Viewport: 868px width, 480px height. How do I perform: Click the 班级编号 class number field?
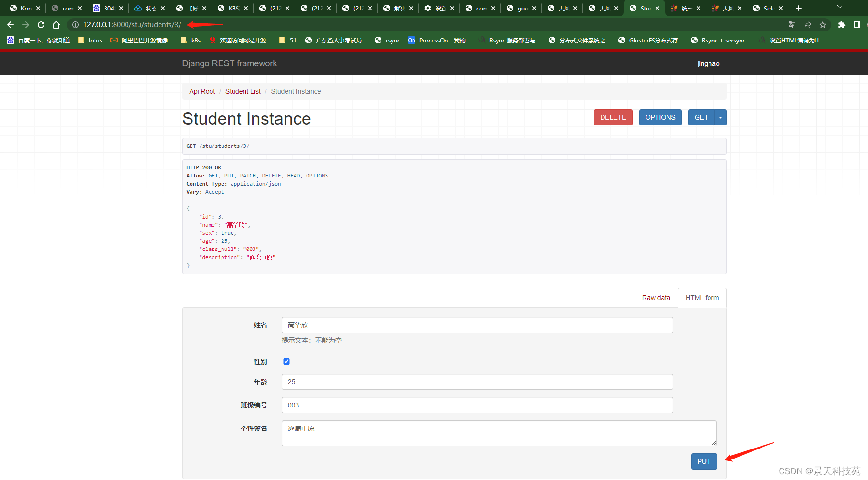pyautogui.click(x=477, y=405)
